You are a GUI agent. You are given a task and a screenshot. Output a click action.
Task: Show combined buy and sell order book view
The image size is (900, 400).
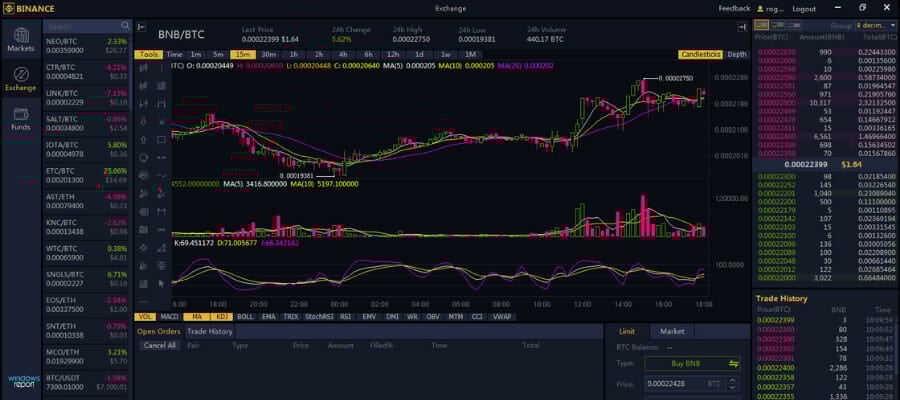[x=762, y=25]
